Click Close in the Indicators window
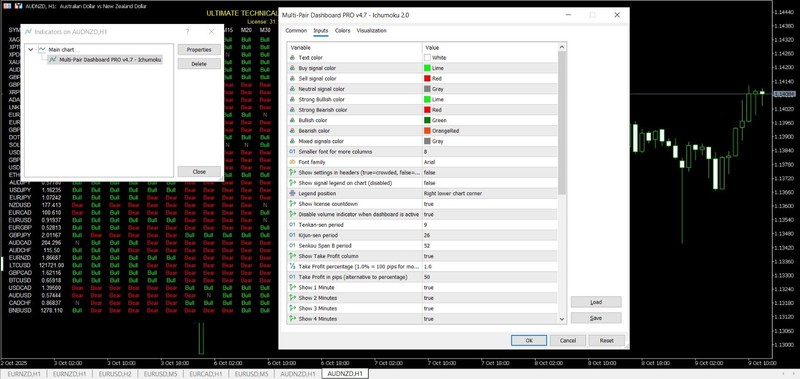Screen dimensions: 800x379 click(x=199, y=171)
